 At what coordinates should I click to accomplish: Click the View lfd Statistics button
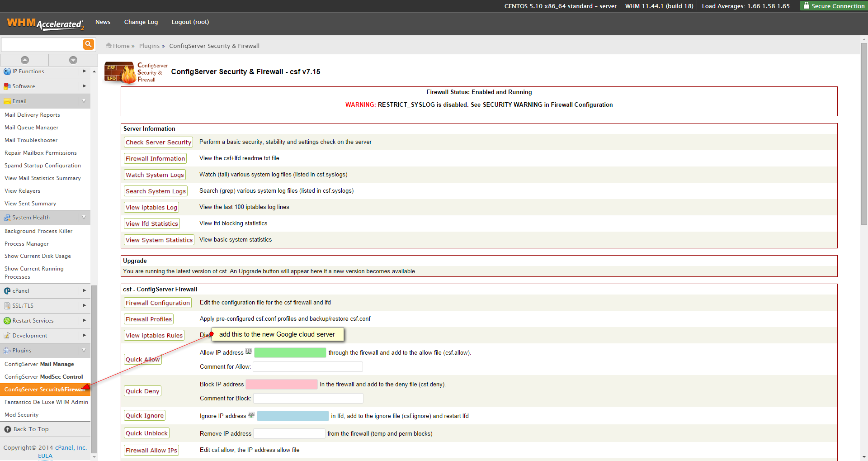pos(152,223)
